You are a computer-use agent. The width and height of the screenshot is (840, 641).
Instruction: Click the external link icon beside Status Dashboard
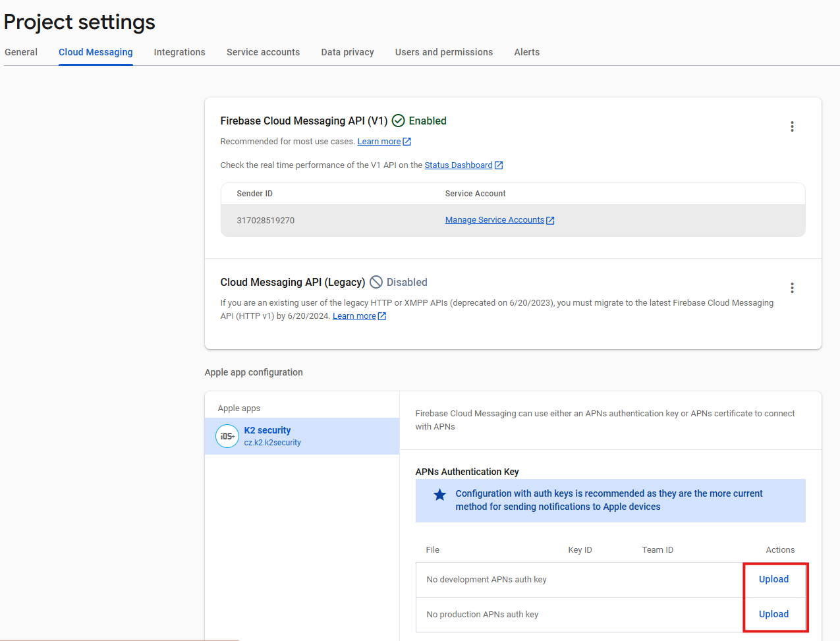tap(499, 165)
